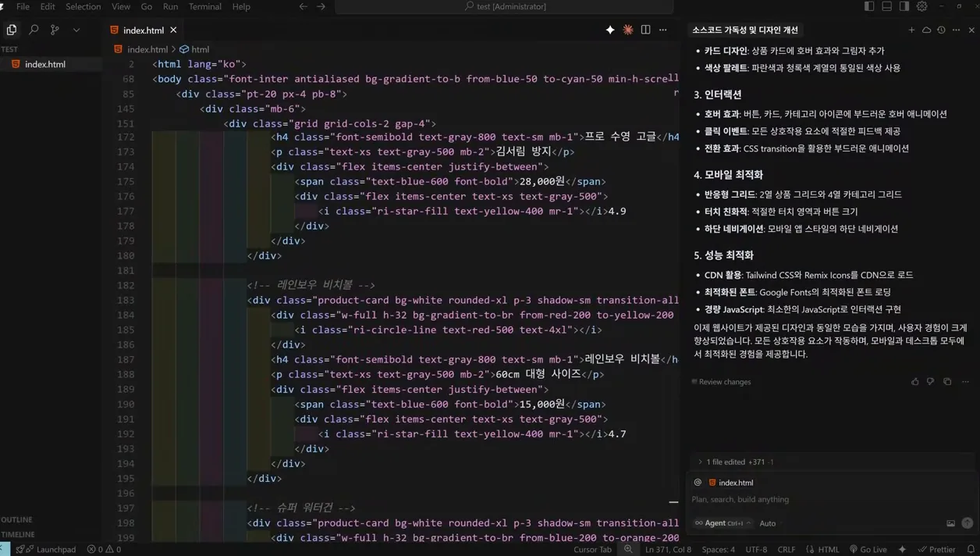Image resolution: width=980 pixels, height=556 pixels.
Task: Click the zoom magnifier status bar icon
Action: coord(628,549)
